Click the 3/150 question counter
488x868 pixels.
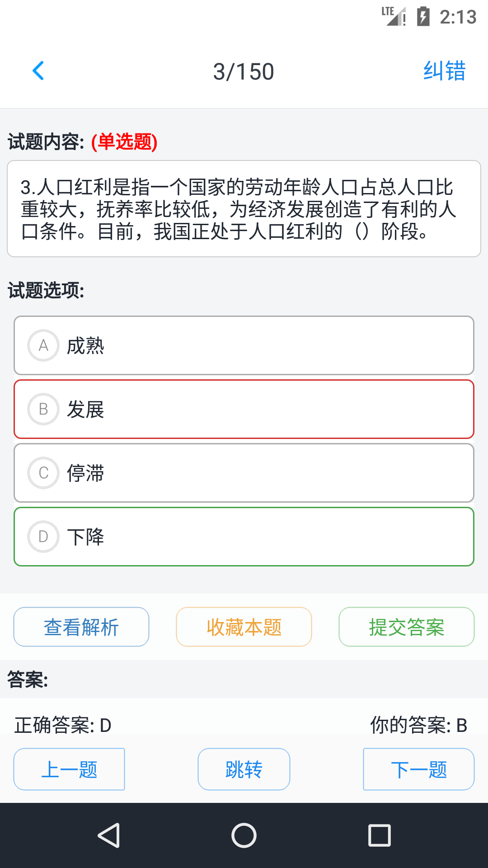pyautogui.click(x=244, y=71)
